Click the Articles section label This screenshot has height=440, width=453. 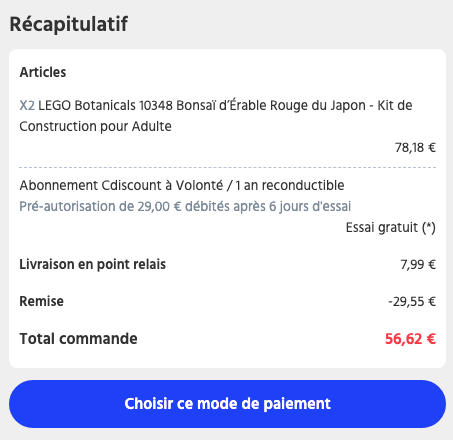(x=43, y=72)
